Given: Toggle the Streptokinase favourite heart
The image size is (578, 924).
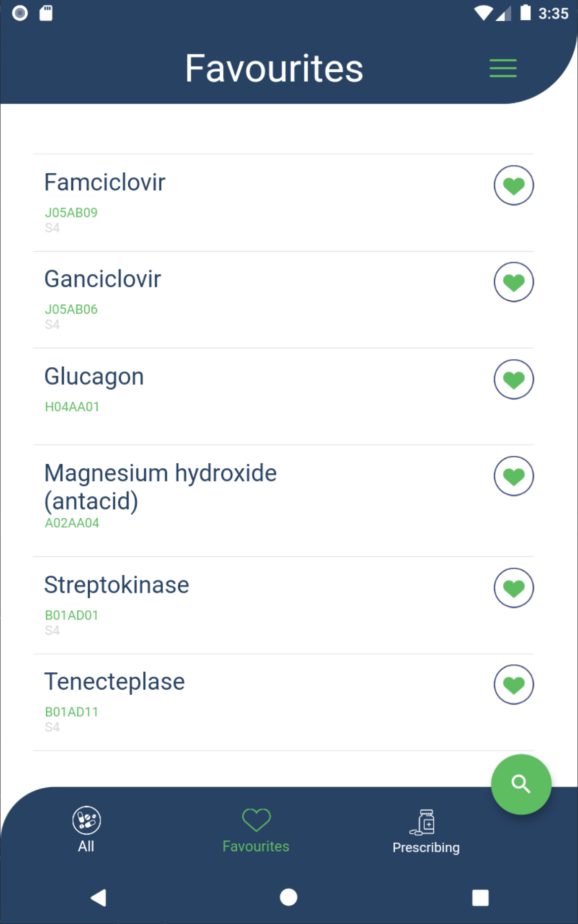Looking at the screenshot, I should click(514, 588).
